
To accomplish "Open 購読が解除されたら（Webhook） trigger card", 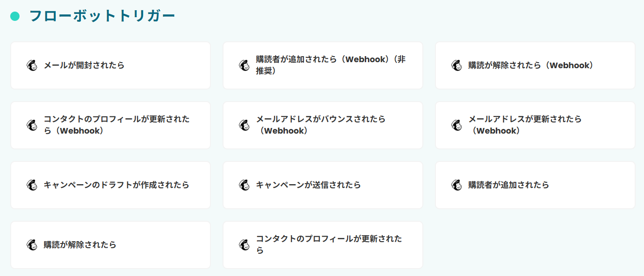I will (535, 65).
